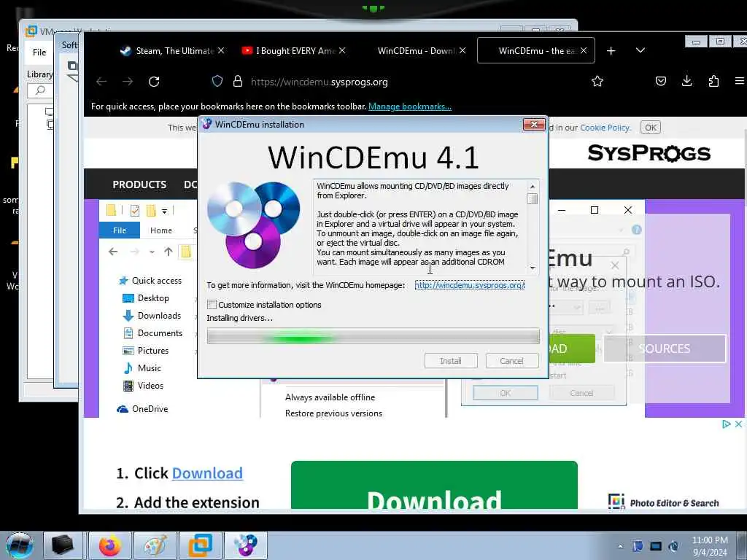747x560 pixels.
Task: Open the wincdemu.sysprogs.org homepage link
Action: point(470,285)
